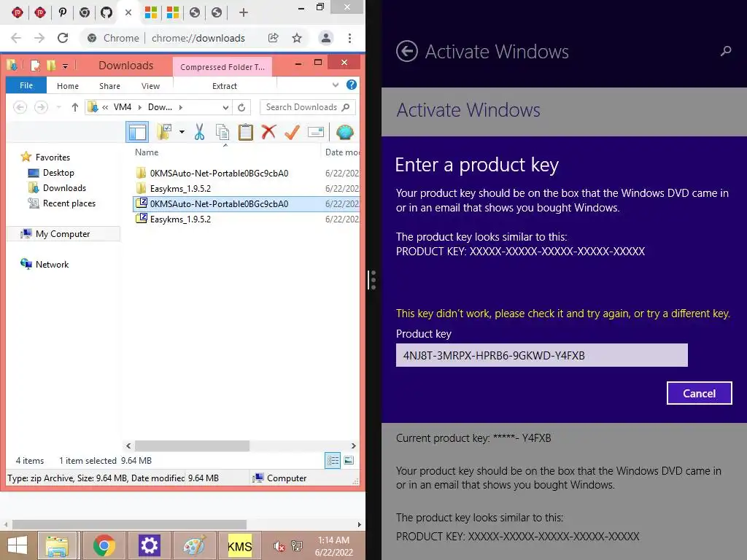Viewport: 747px width, 560px height.
Task: Delete with the red X icon
Action: tap(268, 132)
